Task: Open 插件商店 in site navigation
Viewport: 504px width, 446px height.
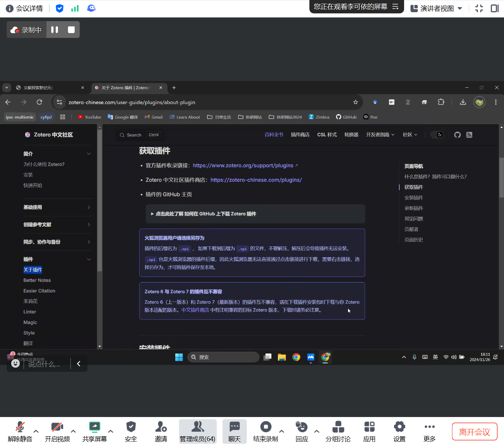Action: pos(300,135)
